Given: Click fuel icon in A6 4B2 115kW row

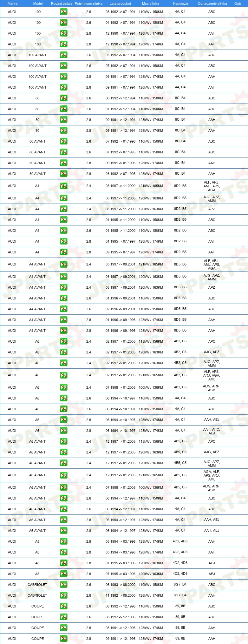Looking at the screenshot, I should [63, 341].
